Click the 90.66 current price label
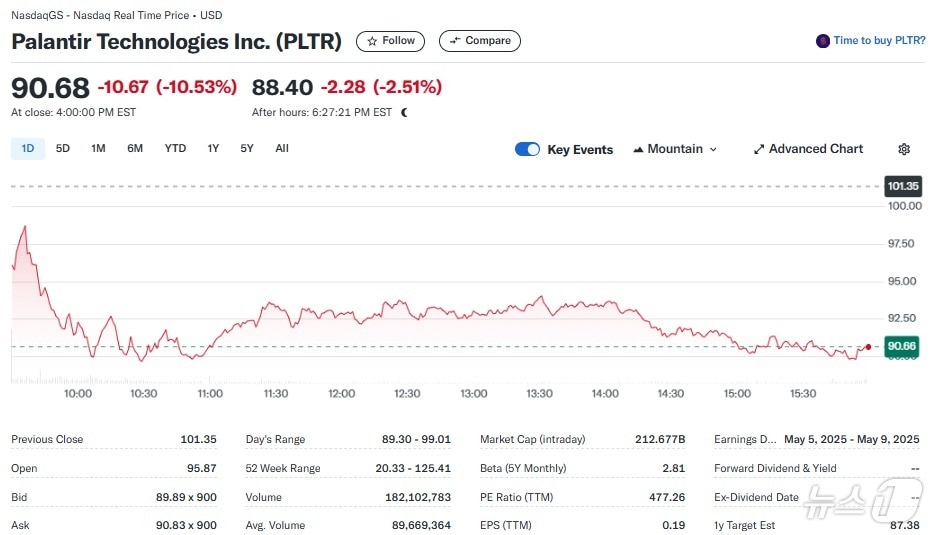This screenshot has width=933, height=535. 901,347
